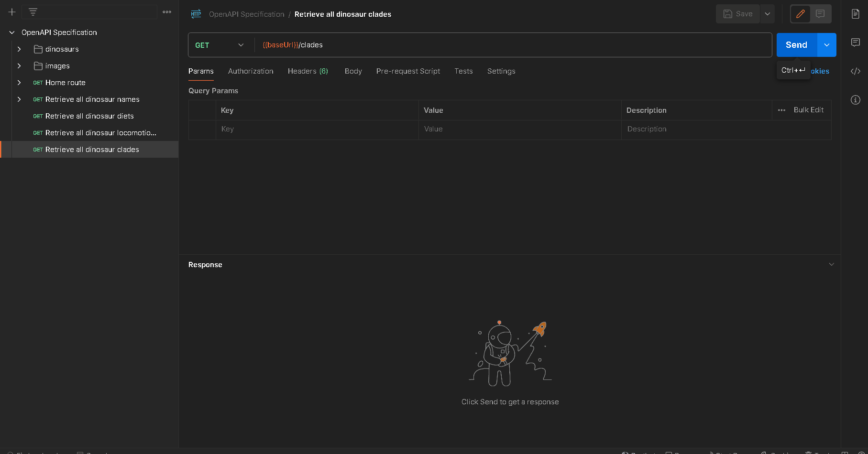Open sidebar three-dot options menu
The height and width of the screenshot is (454, 868).
coord(167,12)
